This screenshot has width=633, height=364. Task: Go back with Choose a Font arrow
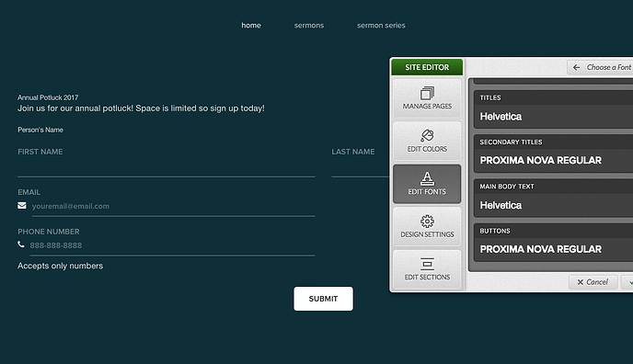tap(577, 67)
